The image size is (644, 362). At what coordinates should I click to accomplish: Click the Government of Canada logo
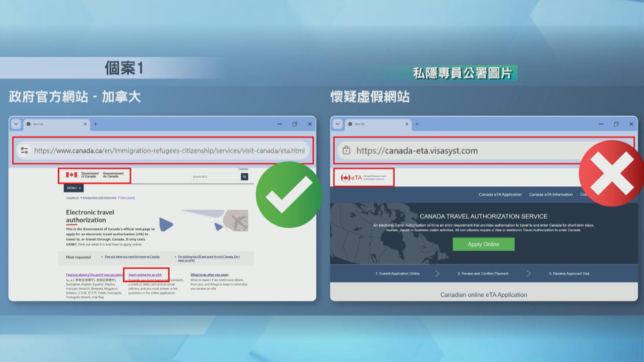tap(95, 175)
